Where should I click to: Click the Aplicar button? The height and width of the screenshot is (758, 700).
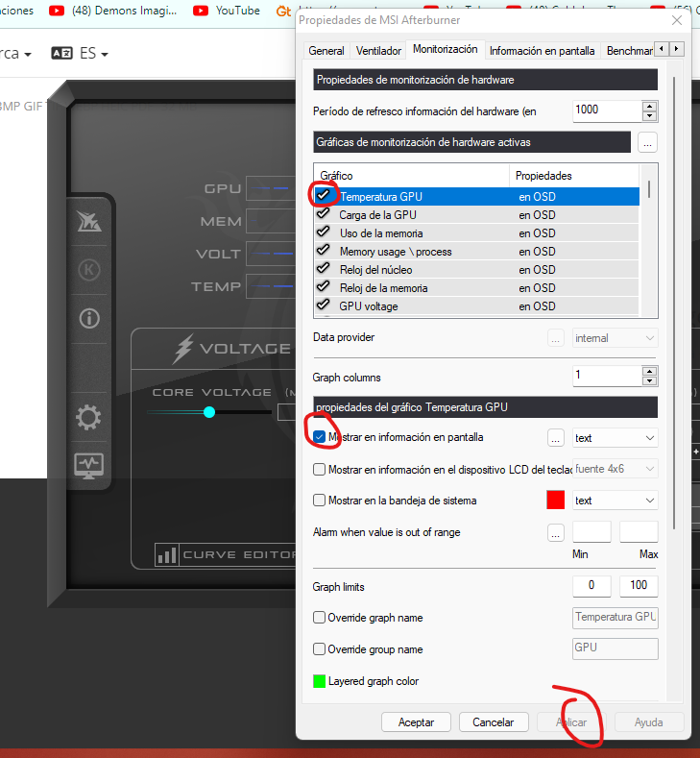pos(571,722)
